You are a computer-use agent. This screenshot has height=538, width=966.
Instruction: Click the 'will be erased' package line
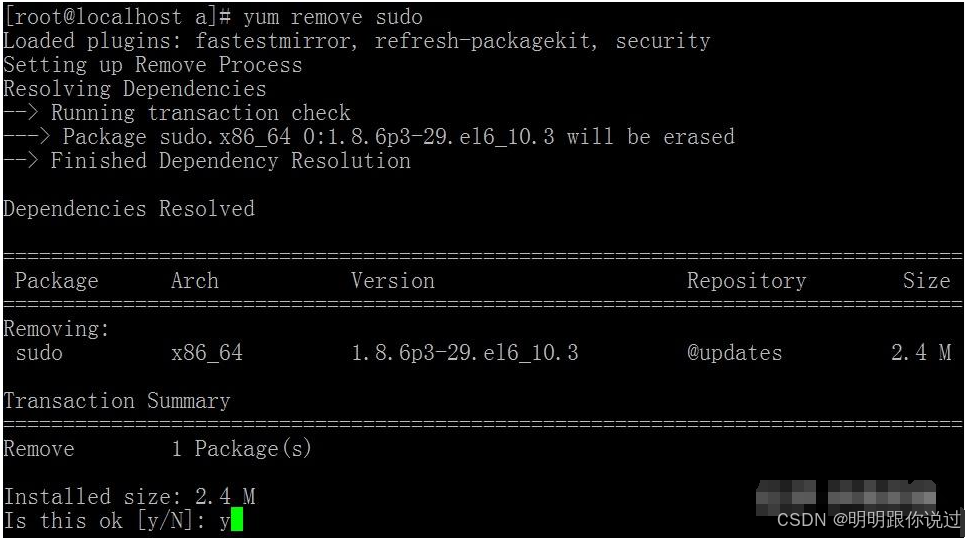[369, 137]
